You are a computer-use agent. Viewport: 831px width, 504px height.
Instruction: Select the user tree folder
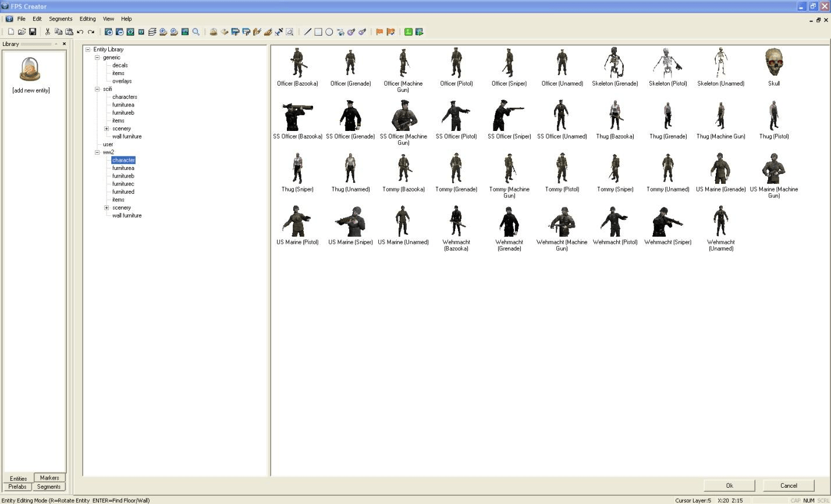[108, 144]
